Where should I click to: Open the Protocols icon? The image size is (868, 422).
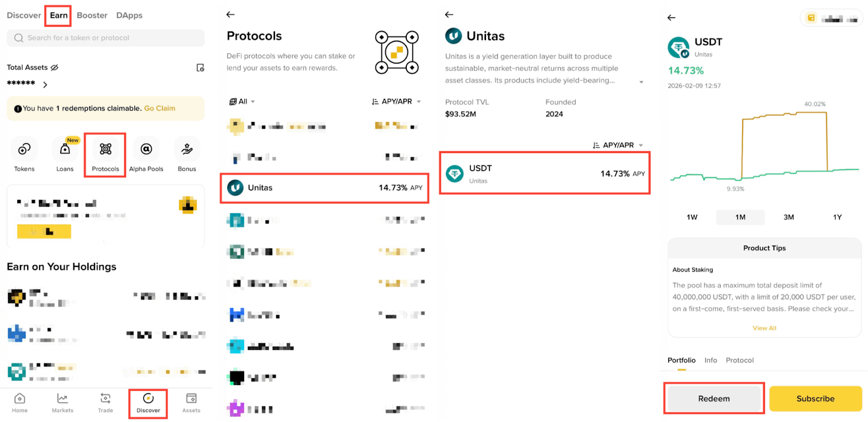tap(105, 149)
